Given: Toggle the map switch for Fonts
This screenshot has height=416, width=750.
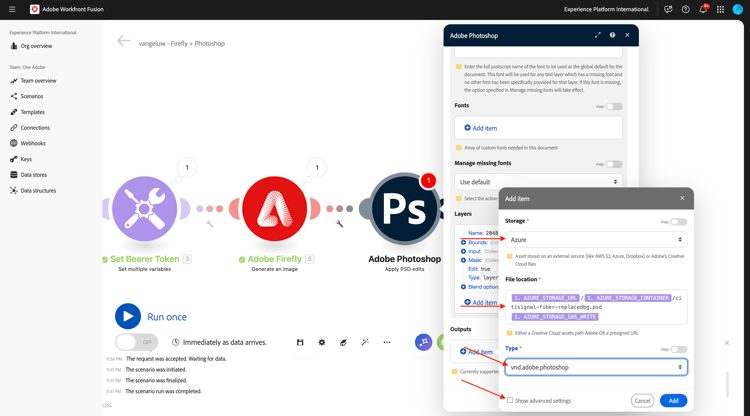Looking at the screenshot, I should coord(614,107).
